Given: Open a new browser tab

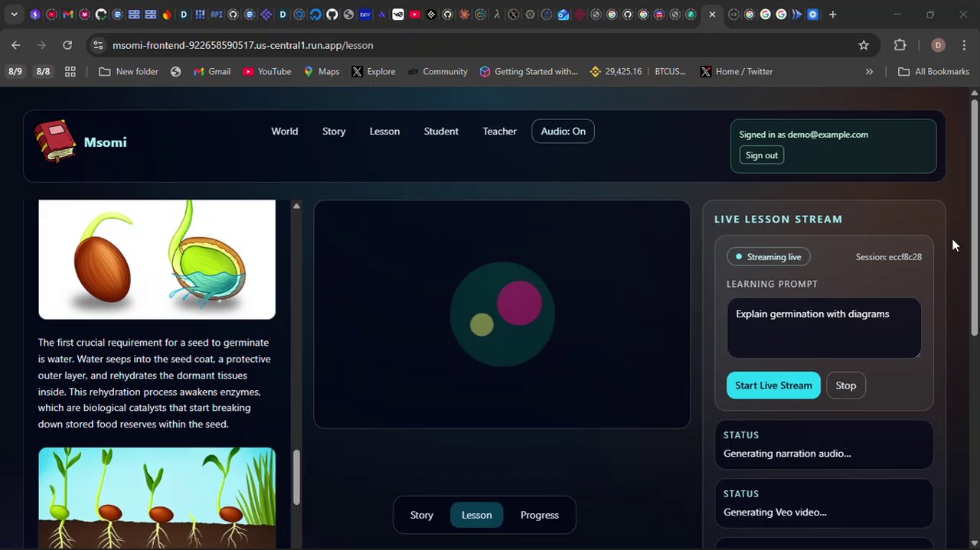Looking at the screenshot, I should point(832,15).
